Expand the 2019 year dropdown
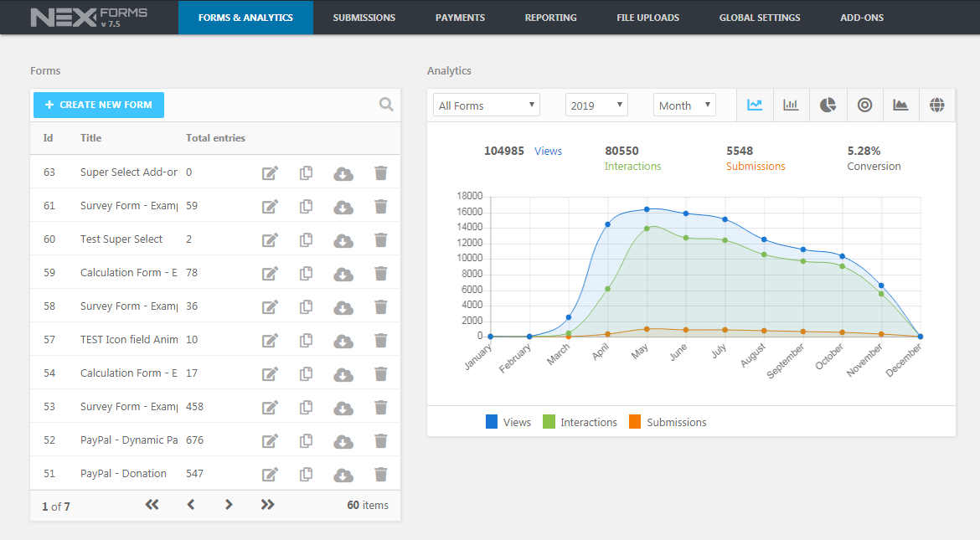This screenshot has height=540, width=980. 596,105
